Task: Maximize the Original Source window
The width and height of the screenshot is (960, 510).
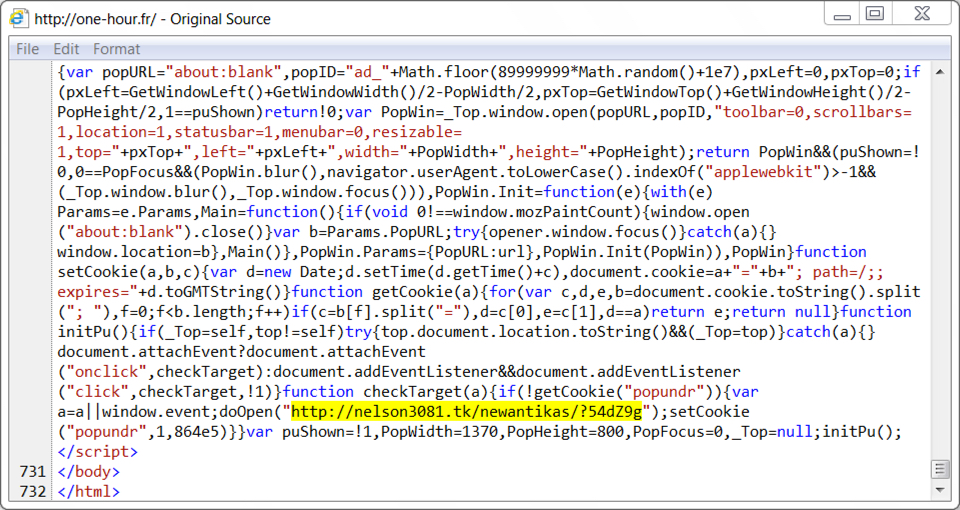Action: tap(876, 15)
